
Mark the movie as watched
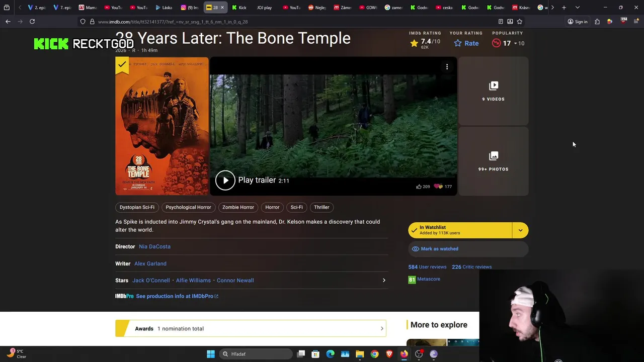(x=468, y=249)
